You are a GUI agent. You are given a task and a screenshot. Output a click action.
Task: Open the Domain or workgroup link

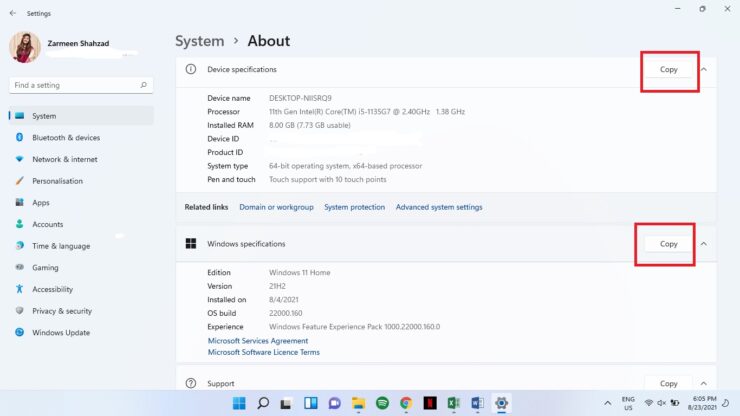[276, 207]
